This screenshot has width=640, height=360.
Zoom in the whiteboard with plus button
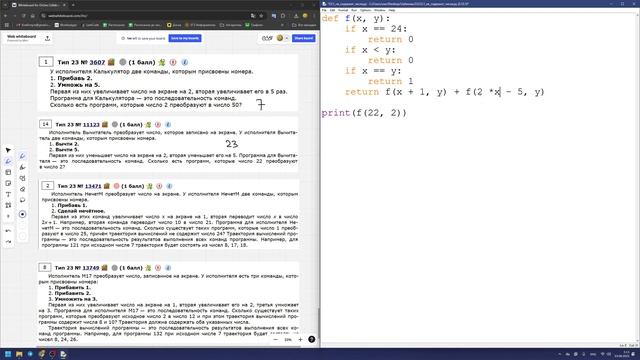(300, 339)
